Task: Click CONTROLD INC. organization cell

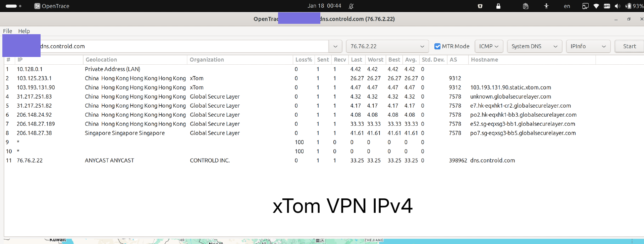Action: point(210,160)
